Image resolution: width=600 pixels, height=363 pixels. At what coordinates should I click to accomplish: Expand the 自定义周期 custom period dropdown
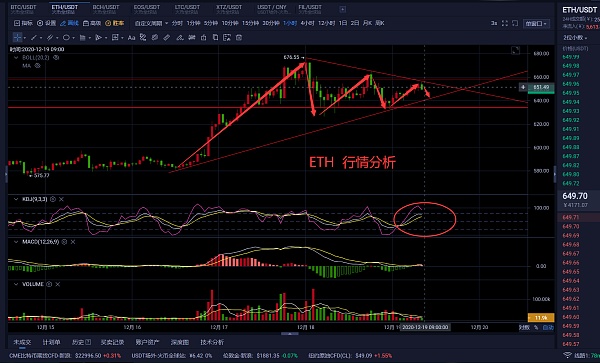(151, 23)
